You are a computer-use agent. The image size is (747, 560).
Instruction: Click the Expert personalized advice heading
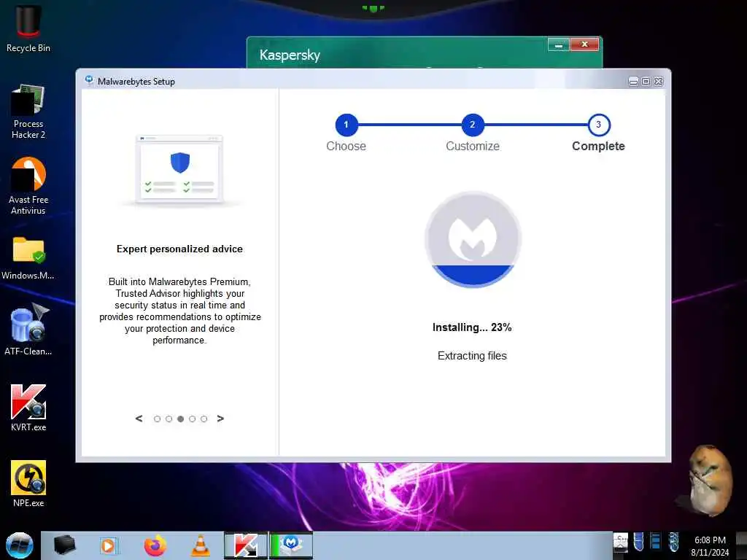[179, 249]
